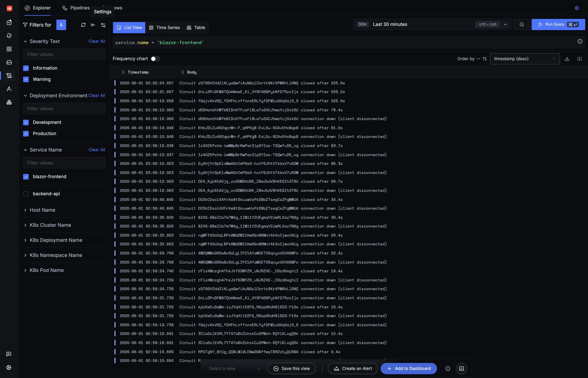This screenshot has width=588, height=378.
Task: Select query A in Filters for
Action: 61,25
